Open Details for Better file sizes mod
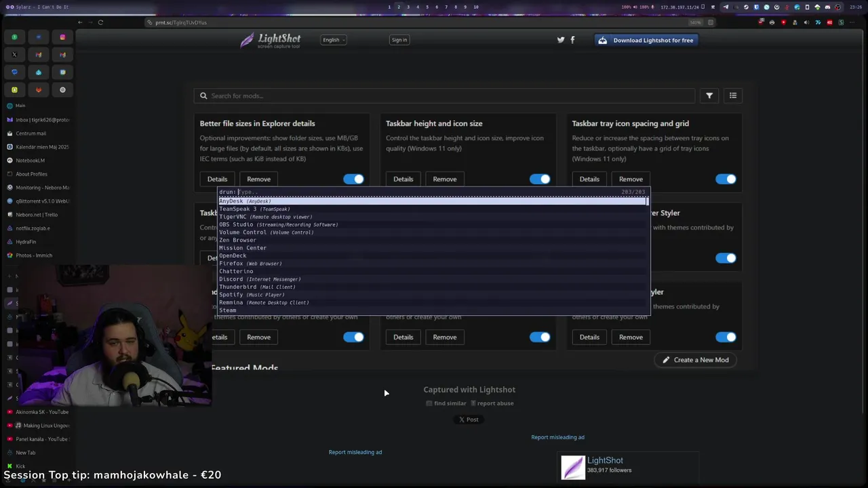This screenshot has height=488, width=868. 217,179
